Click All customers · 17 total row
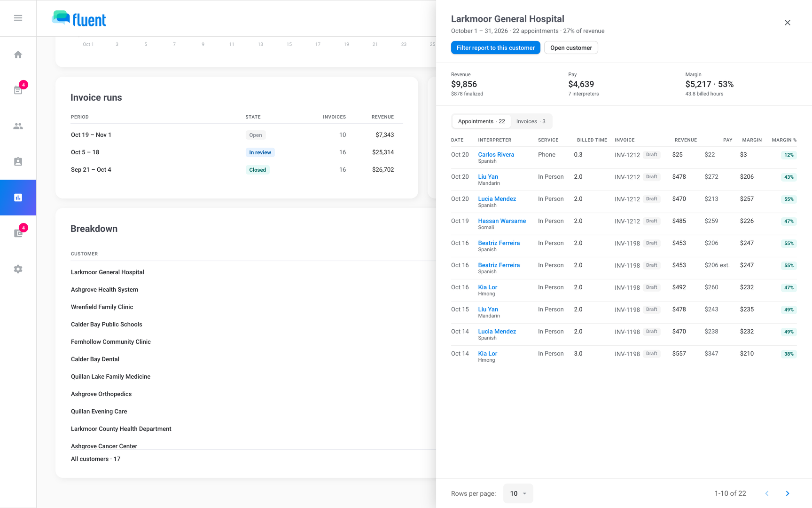 [x=95, y=459]
